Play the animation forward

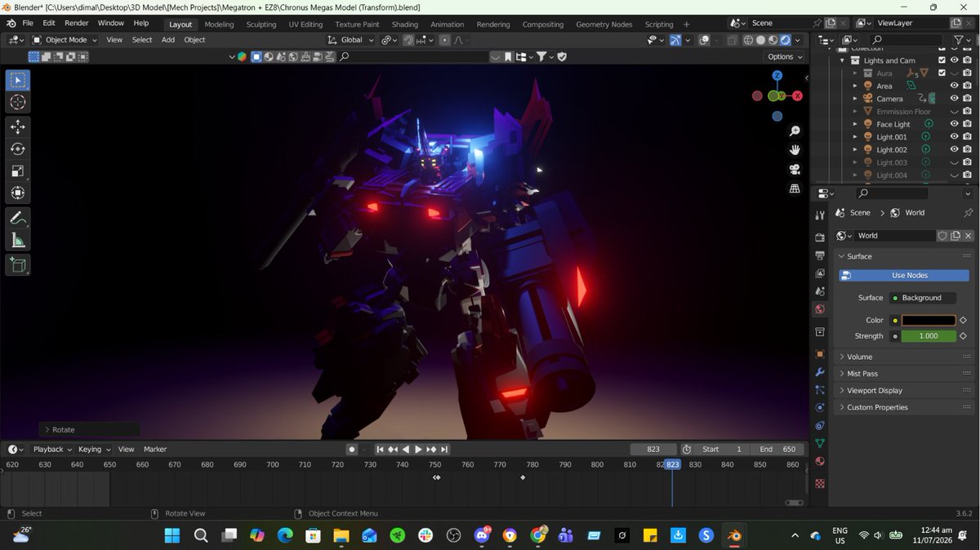(x=418, y=450)
